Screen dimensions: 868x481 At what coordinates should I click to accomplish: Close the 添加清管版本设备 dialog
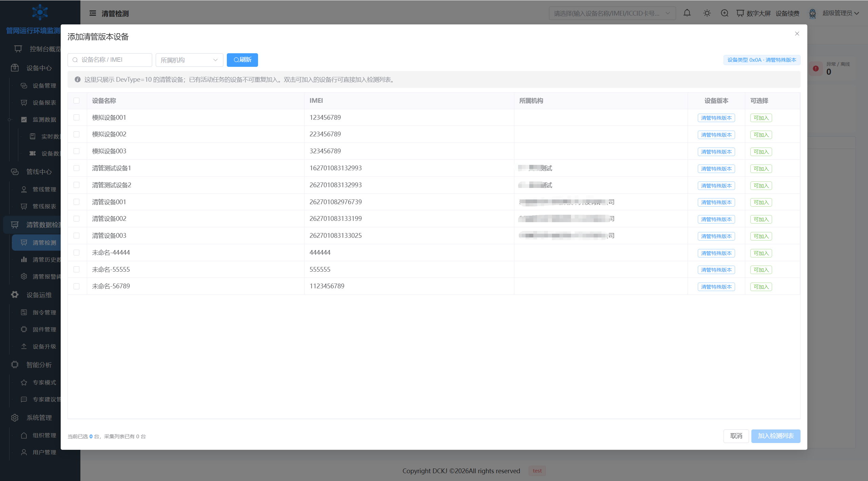pyautogui.click(x=797, y=34)
